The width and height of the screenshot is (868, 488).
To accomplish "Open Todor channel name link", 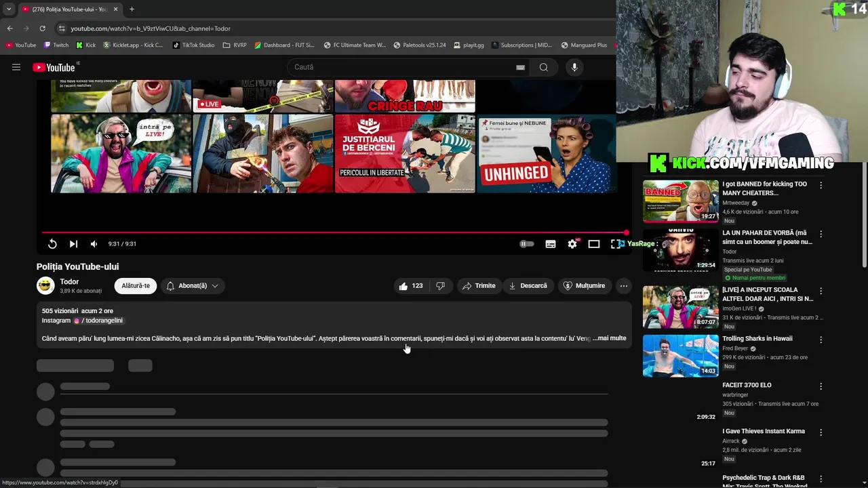I will tap(69, 281).
